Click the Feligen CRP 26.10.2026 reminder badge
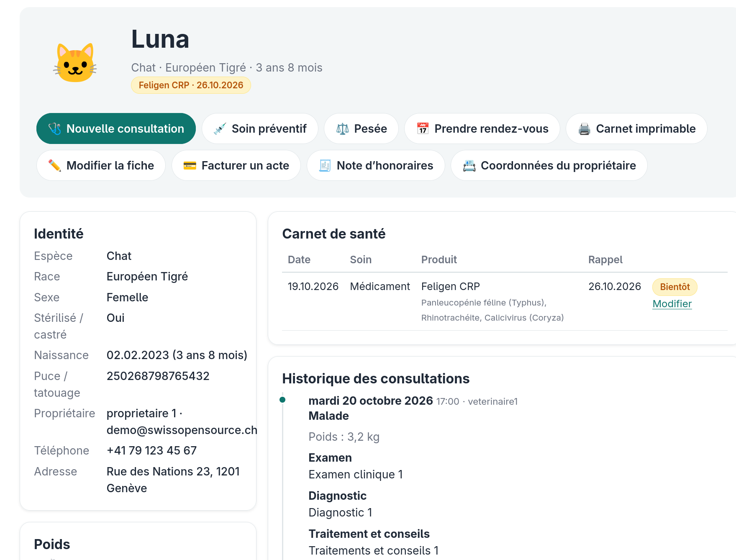The width and height of the screenshot is (736, 560). pos(191,85)
